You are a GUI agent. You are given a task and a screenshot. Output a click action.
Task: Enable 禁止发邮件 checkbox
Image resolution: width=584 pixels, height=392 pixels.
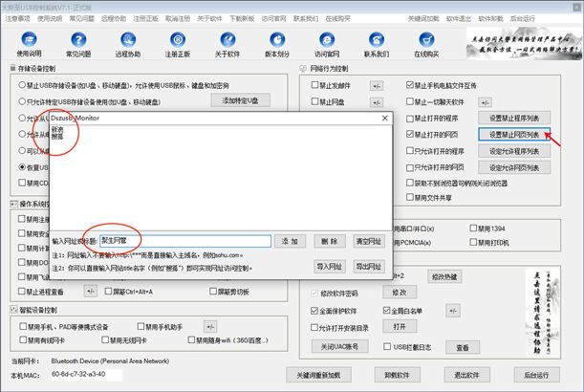314,85
